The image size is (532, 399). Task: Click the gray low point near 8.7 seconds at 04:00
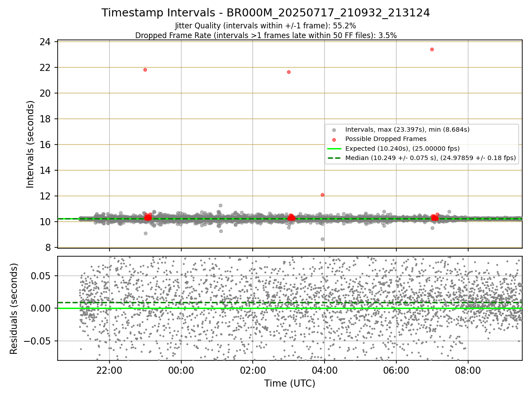coord(322,239)
